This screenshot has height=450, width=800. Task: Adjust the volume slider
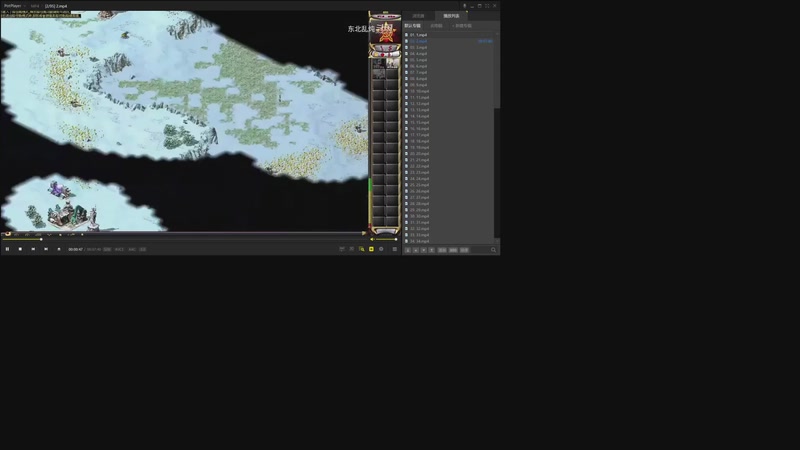[x=387, y=239]
